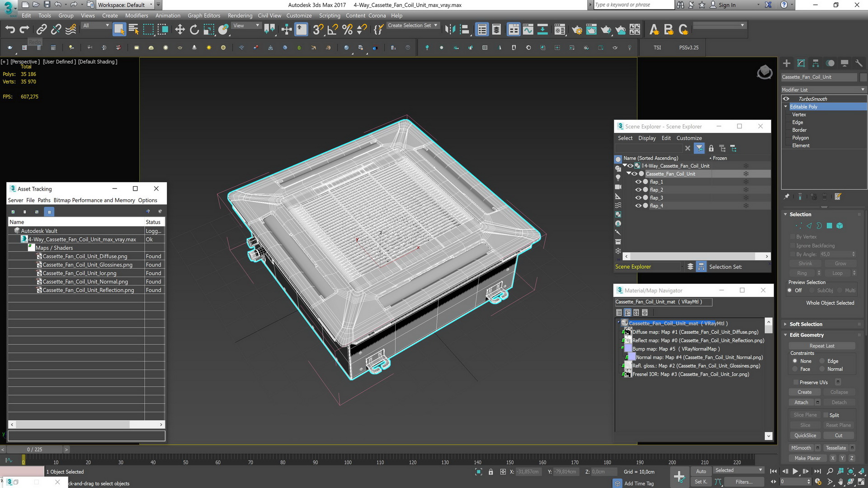
Task: Open Display menu in Scene Explorer
Action: tap(647, 138)
